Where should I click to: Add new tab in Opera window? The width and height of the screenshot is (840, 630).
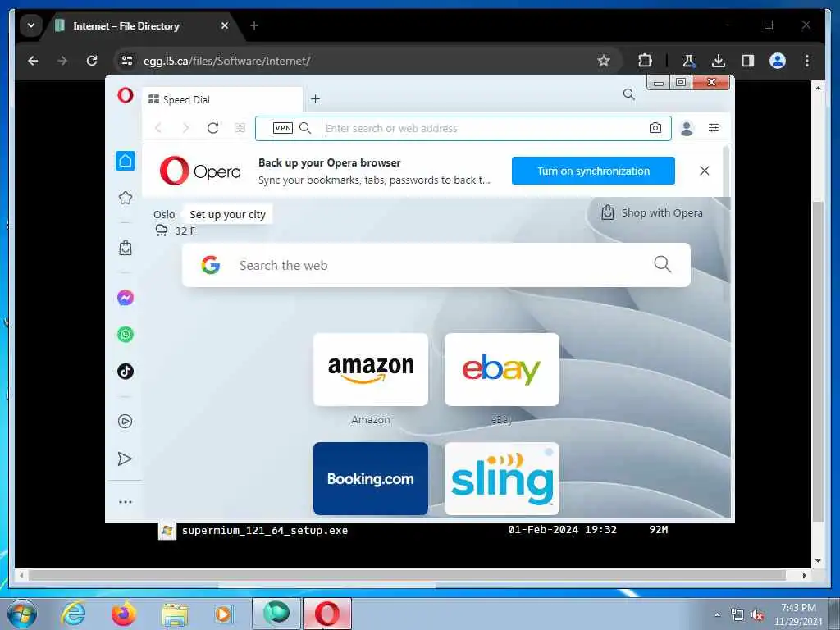pyautogui.click(x=316, y=99)
